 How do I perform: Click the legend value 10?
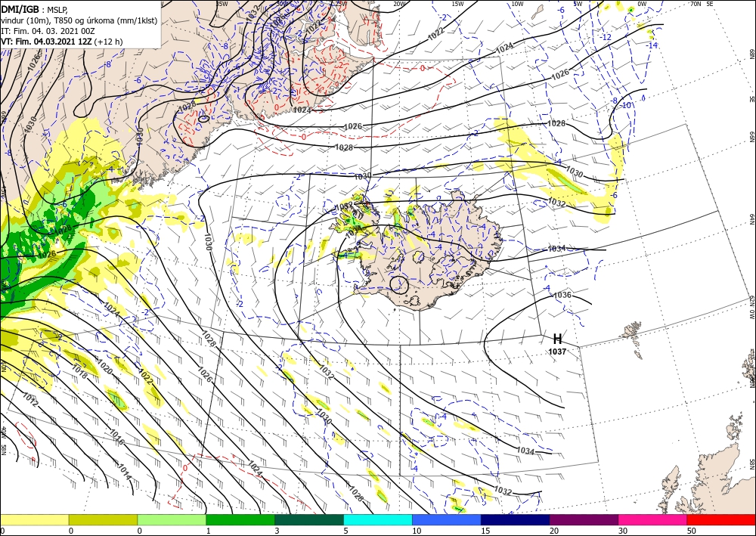click(417, 531)
